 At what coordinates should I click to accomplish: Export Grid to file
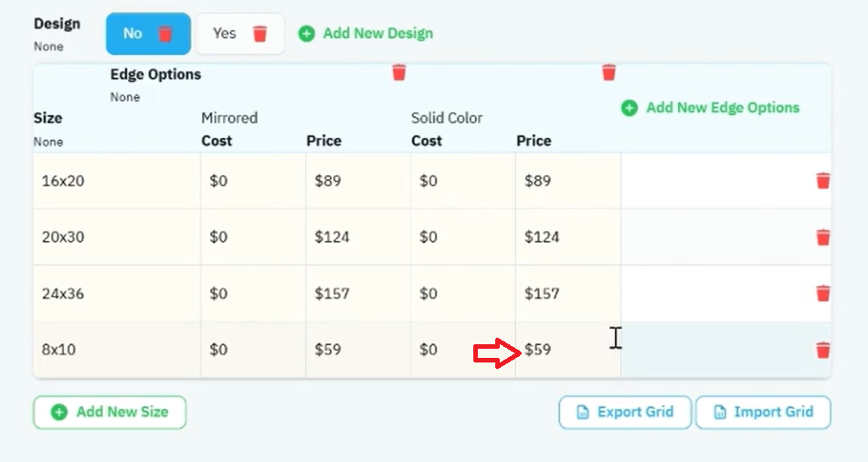click(x=625, y=412)
